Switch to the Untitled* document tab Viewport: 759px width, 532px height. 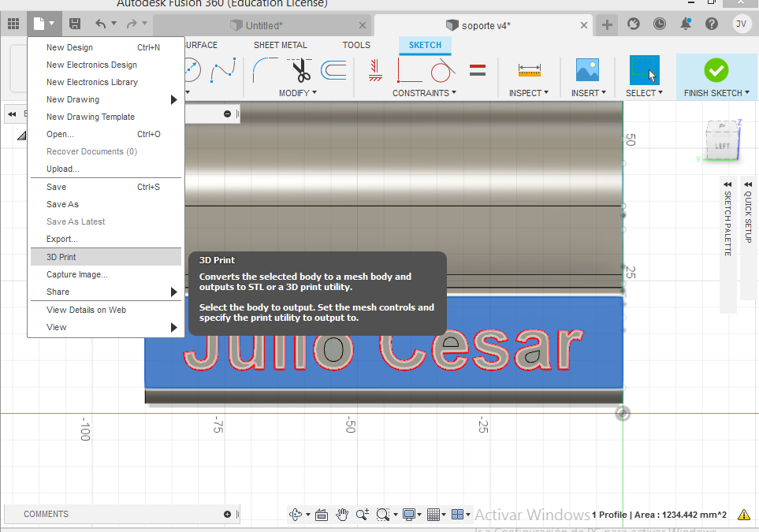click(x=262, y=25)
